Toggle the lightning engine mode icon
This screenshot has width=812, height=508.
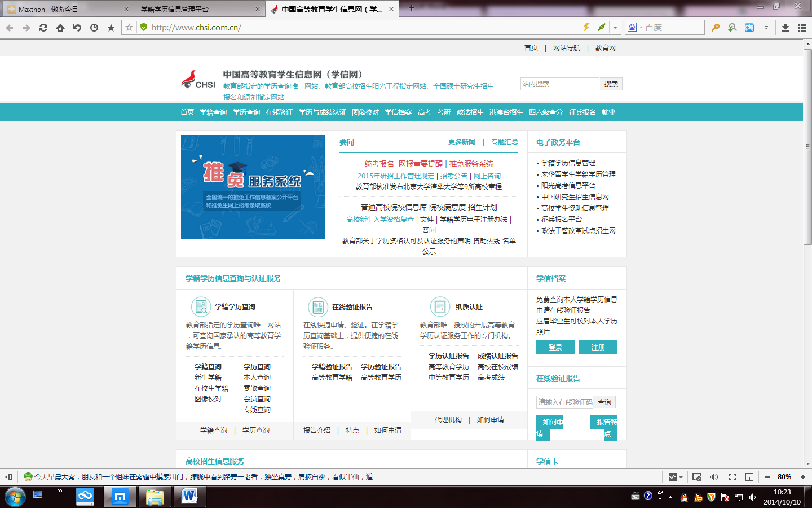tap(586, 27)
